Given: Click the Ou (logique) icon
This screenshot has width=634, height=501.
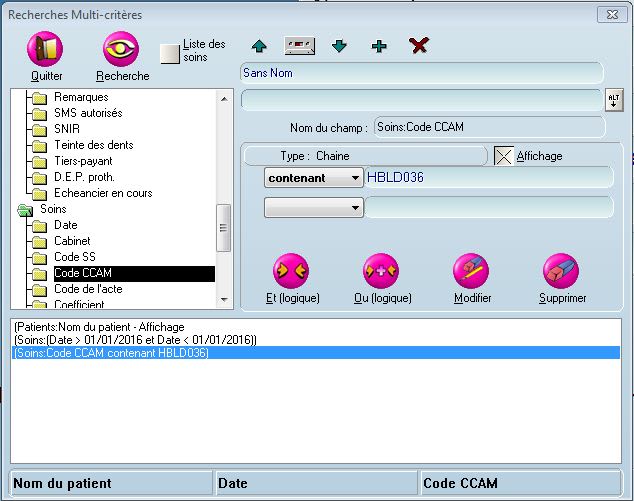Looking at the screenshot, I should (x=381, y=271).
